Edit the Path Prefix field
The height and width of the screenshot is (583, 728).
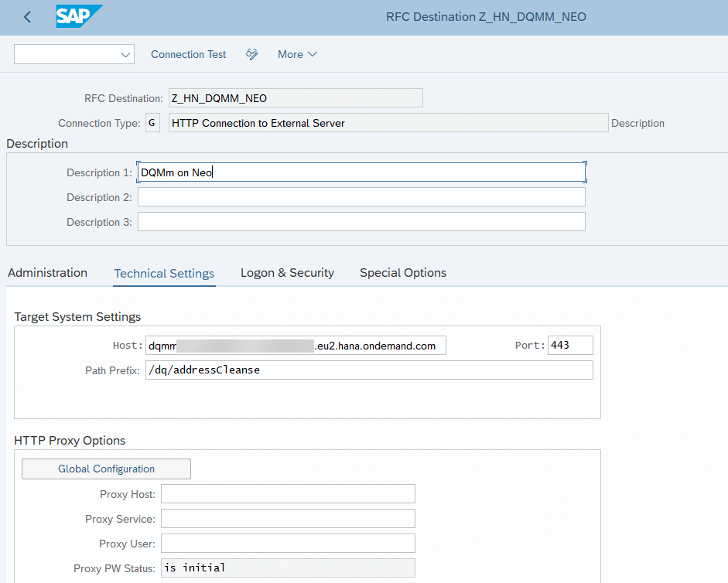pyautogui.click(x=369, y=370)
